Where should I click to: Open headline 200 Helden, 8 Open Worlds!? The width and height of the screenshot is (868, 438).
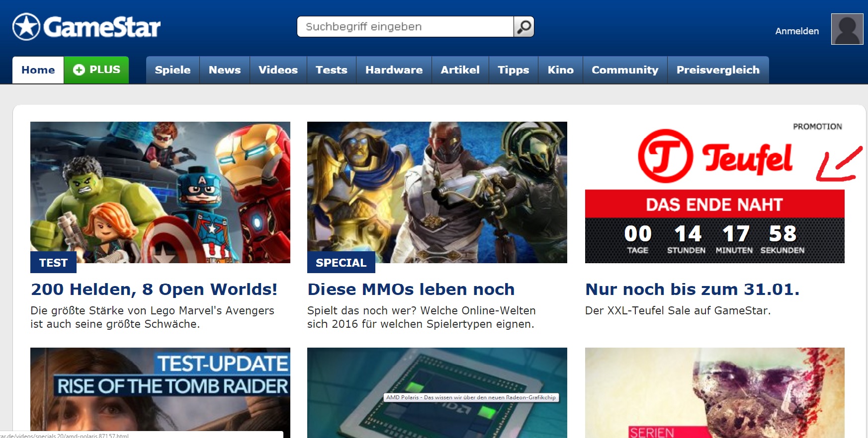click(x=154, y=289)
